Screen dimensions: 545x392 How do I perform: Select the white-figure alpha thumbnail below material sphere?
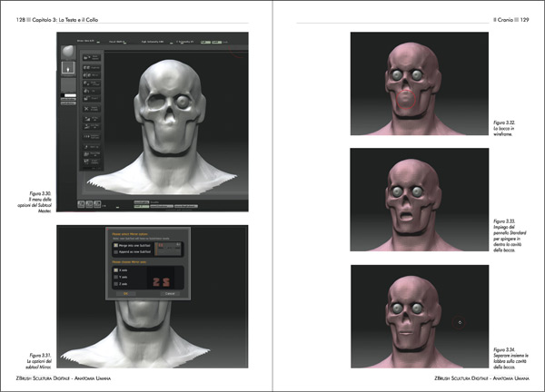pyautogui.click(x=68, y=68)
